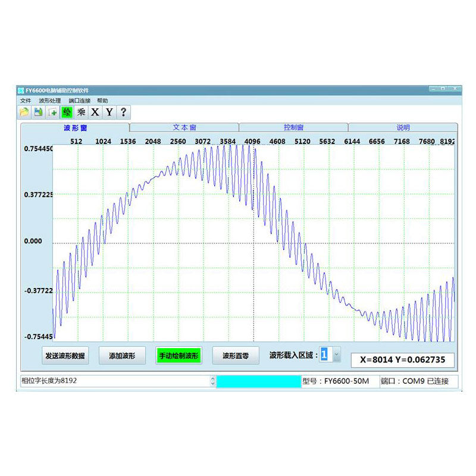Image resolution: width=476 pixels, height=476 pixels.
Task: Open the 文件 menu
Action: 26,101
